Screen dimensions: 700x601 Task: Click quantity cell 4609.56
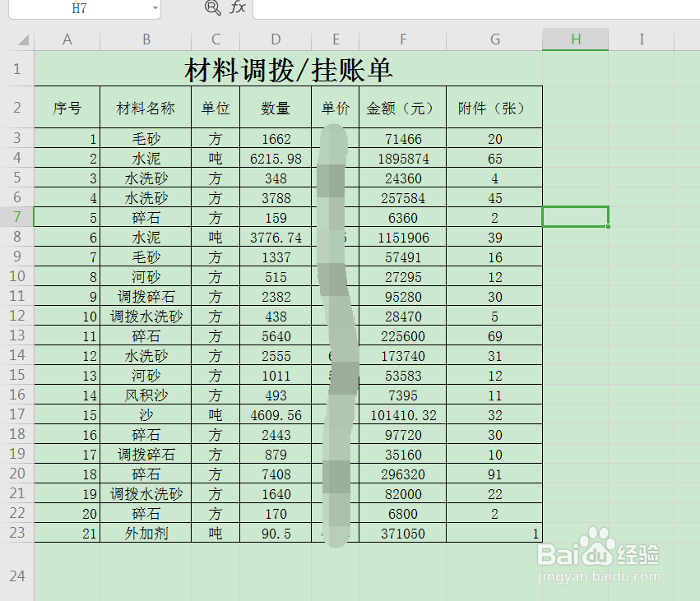(276, 415)
